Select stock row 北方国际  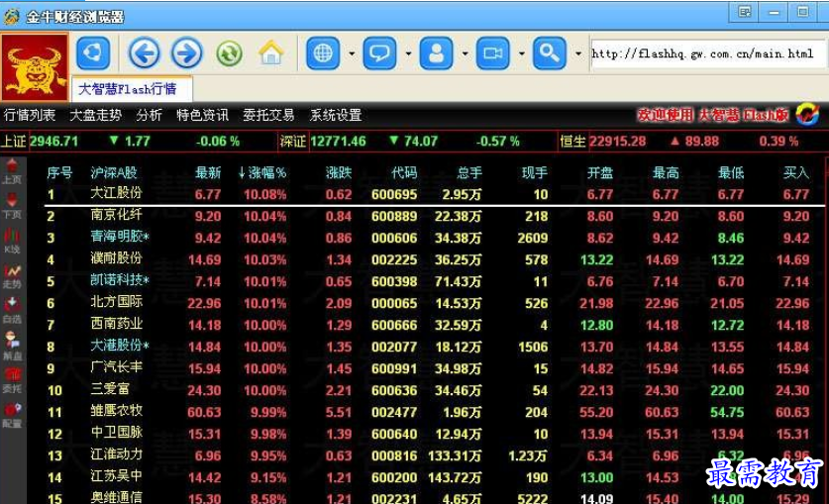(428, 303)
